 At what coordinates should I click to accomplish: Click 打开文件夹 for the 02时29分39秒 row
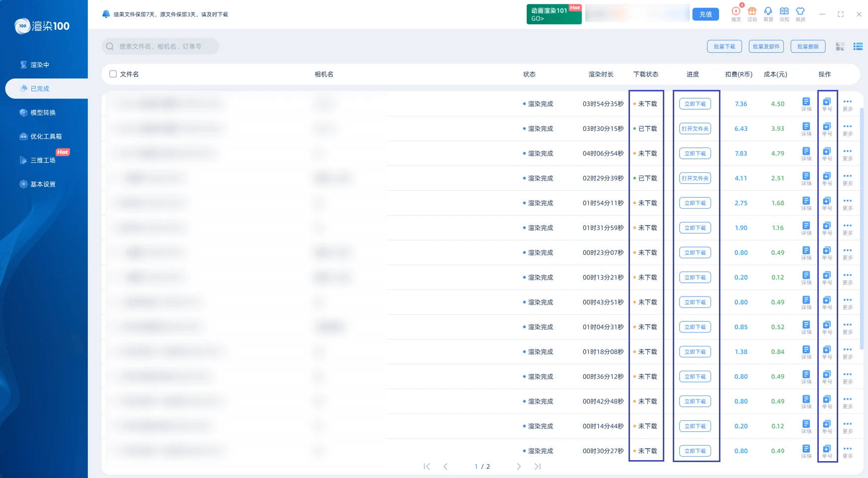click(695, 178)
